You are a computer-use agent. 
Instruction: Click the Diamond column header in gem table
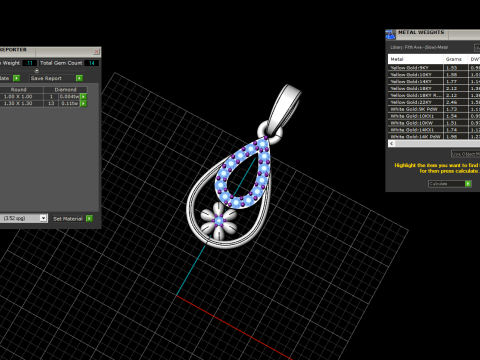65,89
